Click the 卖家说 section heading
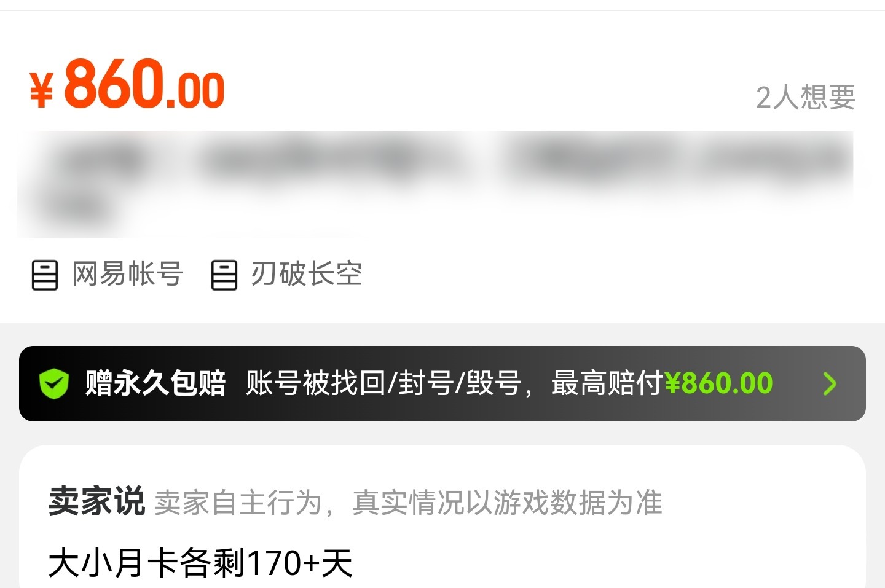Viewport: 885px width, 588px height. [x=96, y=501]
